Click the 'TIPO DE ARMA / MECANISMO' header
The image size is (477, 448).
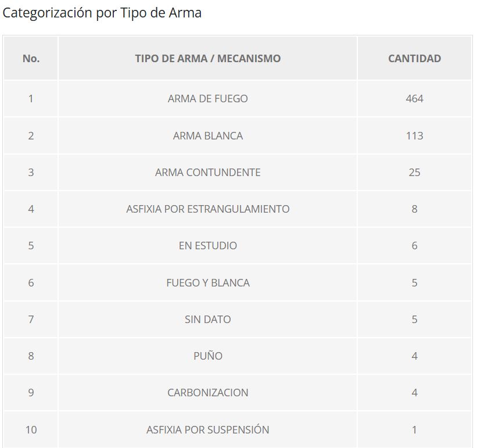207,59
